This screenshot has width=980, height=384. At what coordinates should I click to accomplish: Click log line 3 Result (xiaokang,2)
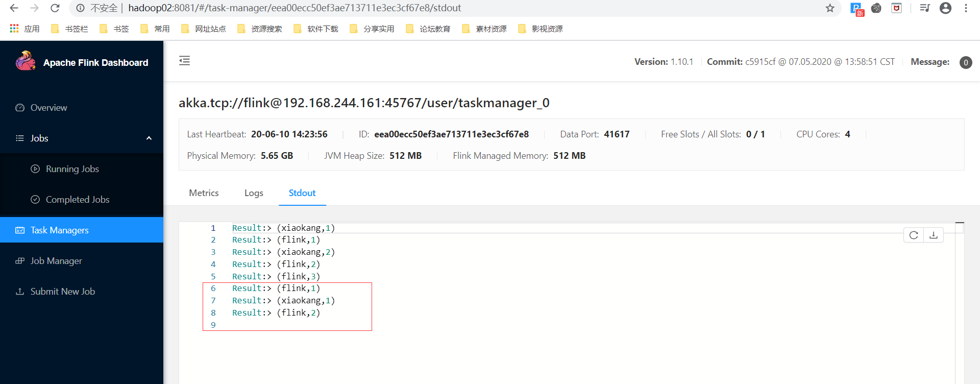click(283, 252)
